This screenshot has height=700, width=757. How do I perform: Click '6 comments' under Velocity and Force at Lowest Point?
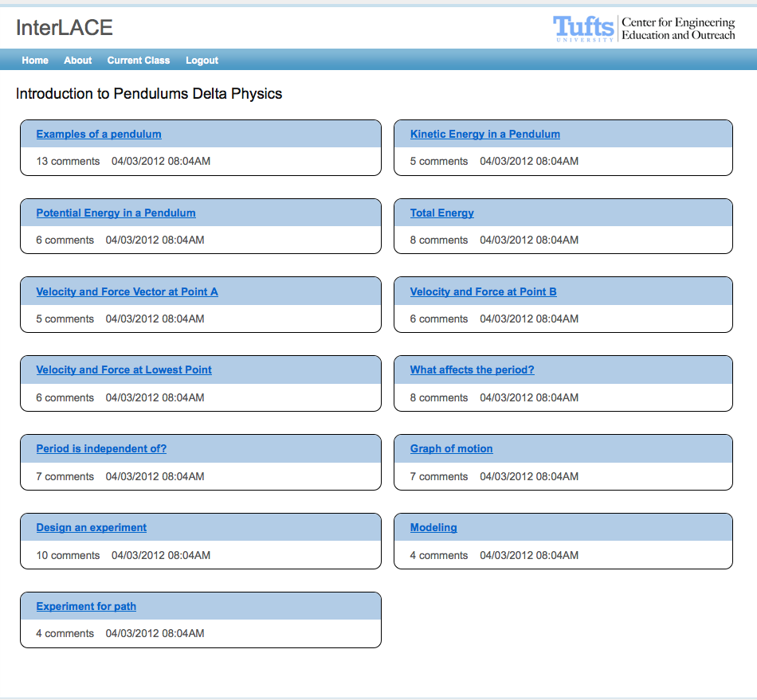[65, 397]
